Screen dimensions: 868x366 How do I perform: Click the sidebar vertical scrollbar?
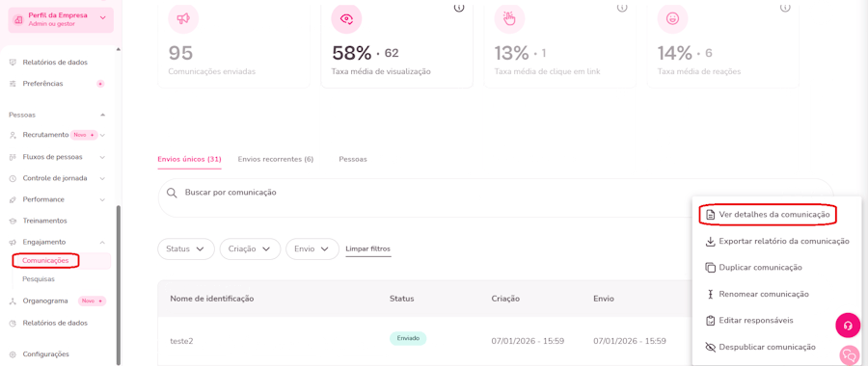tap(118, 285)
